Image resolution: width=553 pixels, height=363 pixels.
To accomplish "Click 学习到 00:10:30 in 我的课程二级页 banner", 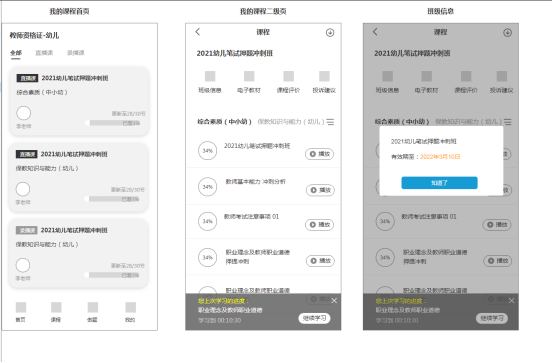I will click(219, 320).
